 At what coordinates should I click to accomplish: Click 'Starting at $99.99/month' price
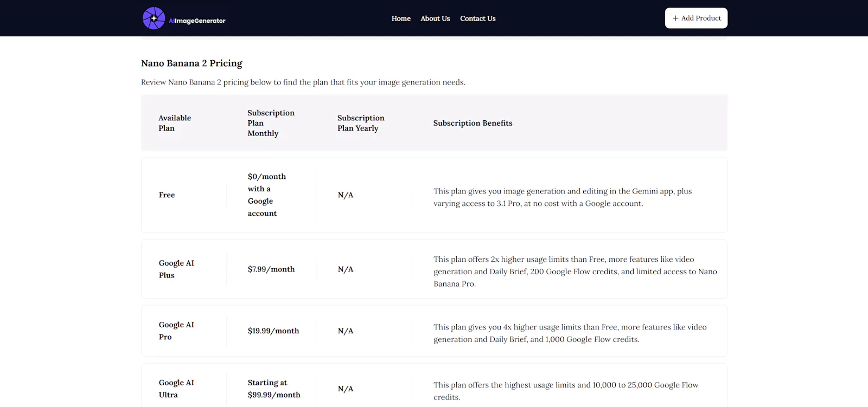(x=274, y=389)
